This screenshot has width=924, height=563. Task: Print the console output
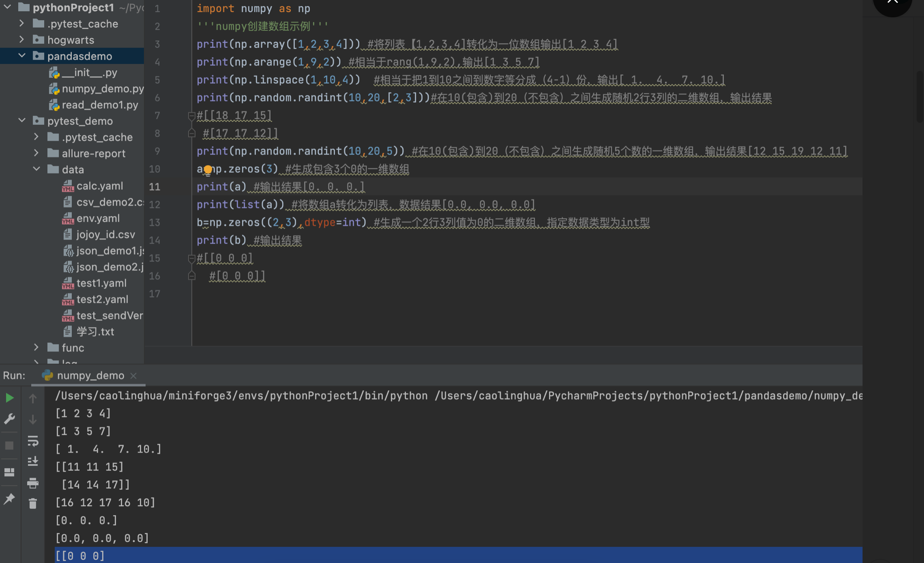point(33,483)
